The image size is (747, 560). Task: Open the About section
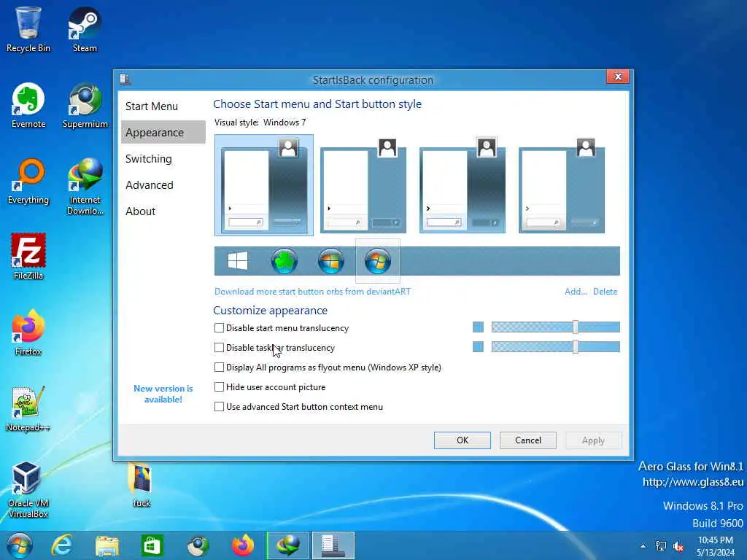tap(163, 211)
